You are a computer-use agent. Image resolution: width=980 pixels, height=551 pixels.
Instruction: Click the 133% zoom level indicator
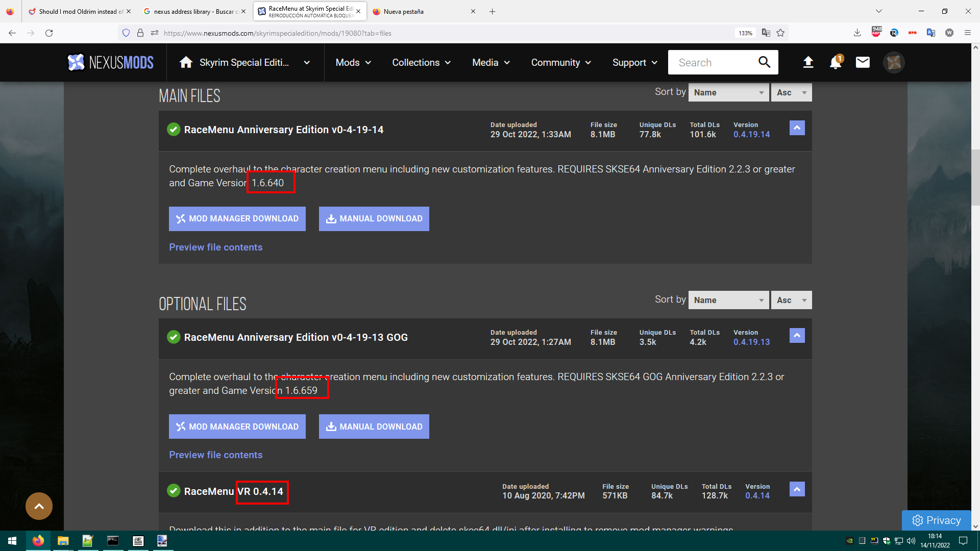tap(745, 33)
